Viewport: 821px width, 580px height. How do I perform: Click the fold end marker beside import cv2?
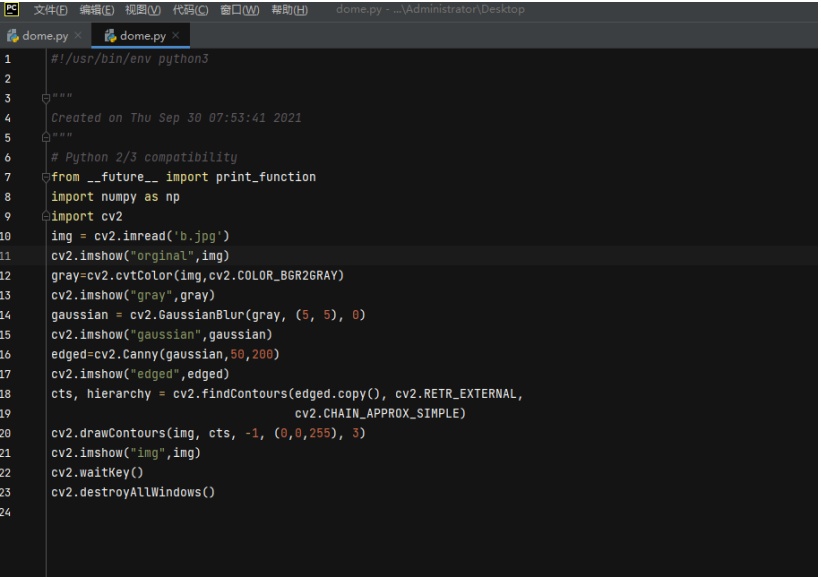(x=46, y=216)
